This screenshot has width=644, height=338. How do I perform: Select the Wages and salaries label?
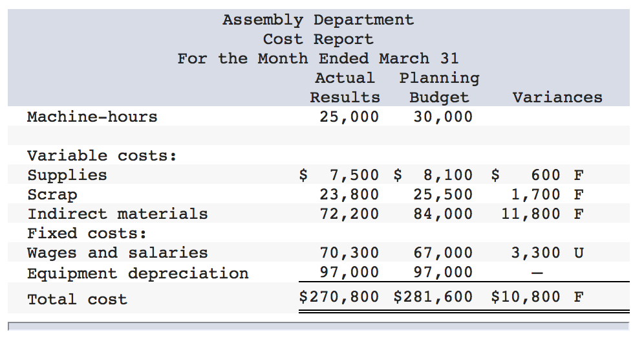[118, 253]
